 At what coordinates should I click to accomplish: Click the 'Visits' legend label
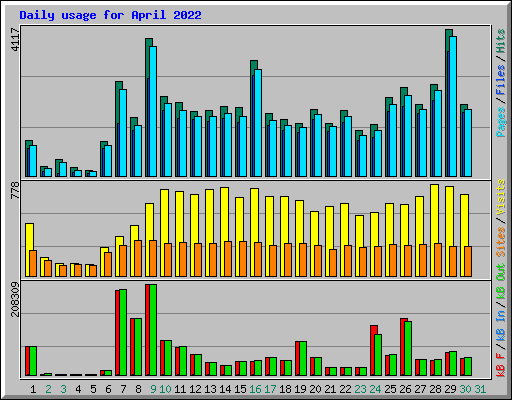[x=501, y=197]
